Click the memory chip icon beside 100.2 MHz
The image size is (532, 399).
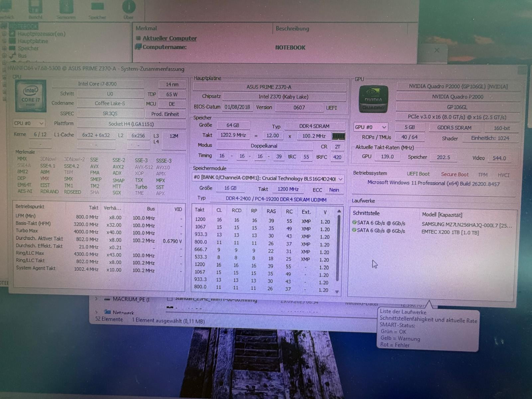338,136
